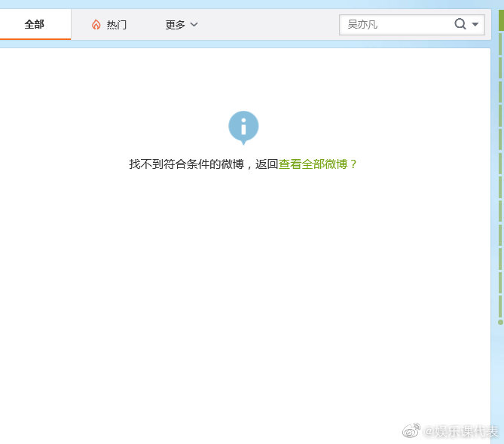Image resolution: width=504 pixels, height=444 pixels.
Task: Click the blue info bubble icon
Action: 243,127
